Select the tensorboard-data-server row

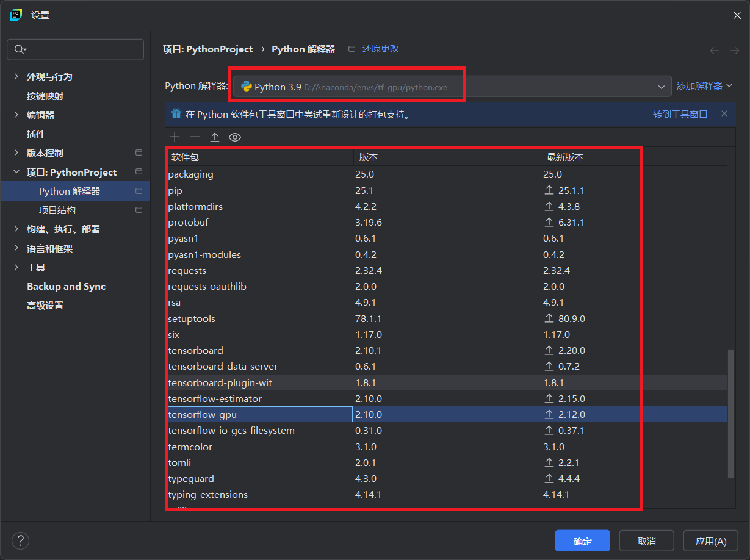click(446, 367)
